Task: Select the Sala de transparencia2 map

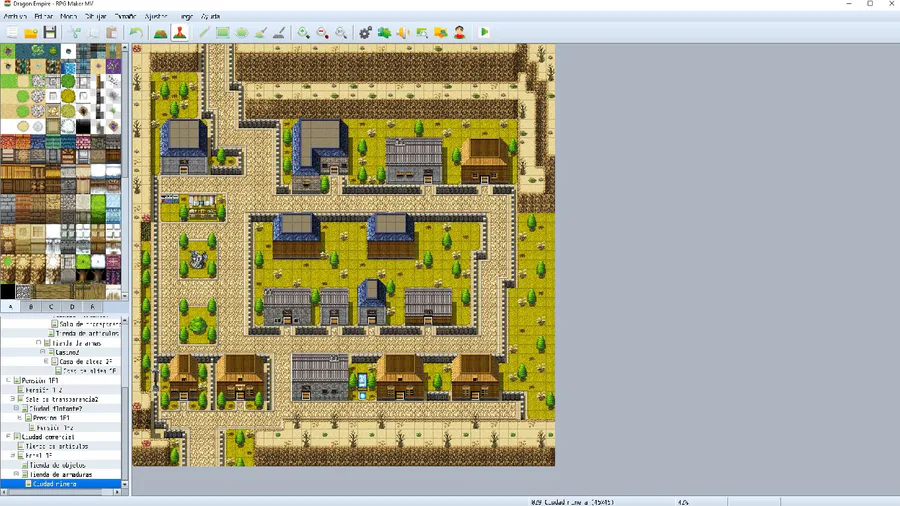Action: (62, 399)
